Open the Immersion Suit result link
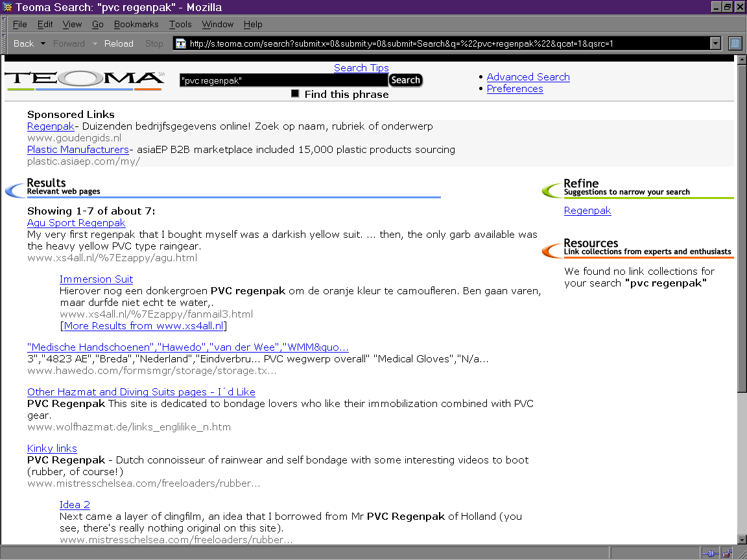The height and width of the screenshot is (560, 747). pyautogui.click(x=96, y=279)
